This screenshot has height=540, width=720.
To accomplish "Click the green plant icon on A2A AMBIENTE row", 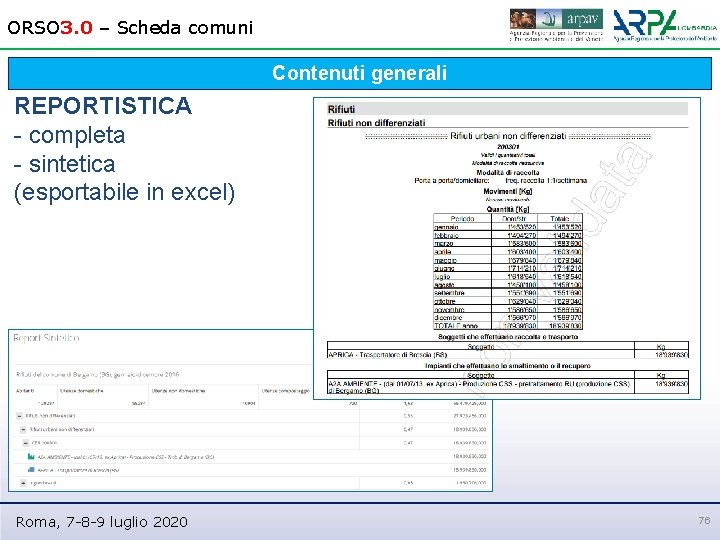I will tap(31, 456).
